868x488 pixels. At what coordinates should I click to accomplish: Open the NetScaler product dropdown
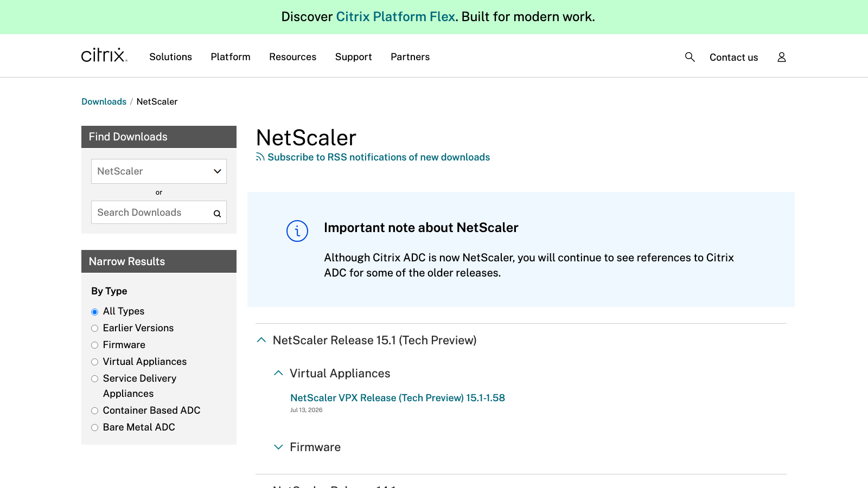coord(159,171)
